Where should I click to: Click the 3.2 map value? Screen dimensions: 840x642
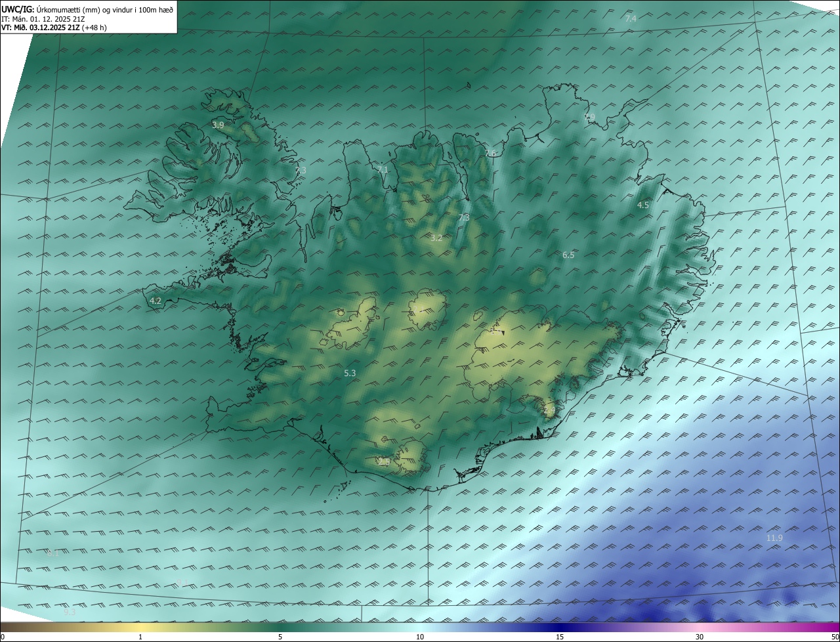[436, 238]
